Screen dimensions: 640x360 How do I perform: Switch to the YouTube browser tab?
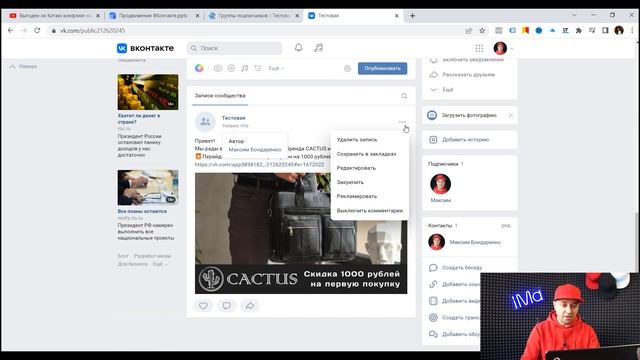click(x=54, y=16)
